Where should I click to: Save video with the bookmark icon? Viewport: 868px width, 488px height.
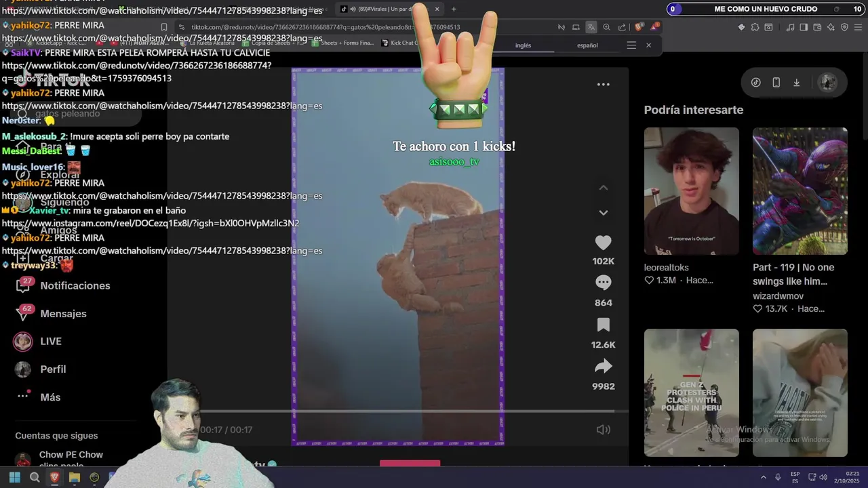pyautogui.click(x=603, y=325)
